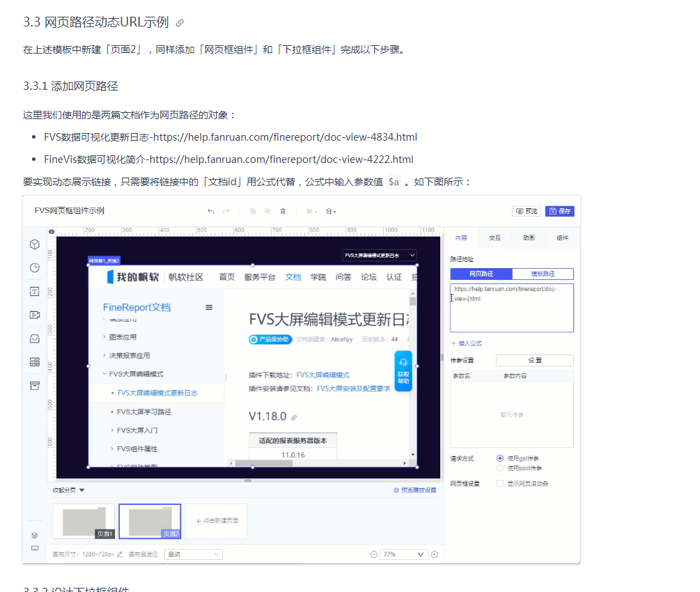This screenshot has height=592, width=700.
Task: Open 问答 in embedded page navigation
Action: 343,277
